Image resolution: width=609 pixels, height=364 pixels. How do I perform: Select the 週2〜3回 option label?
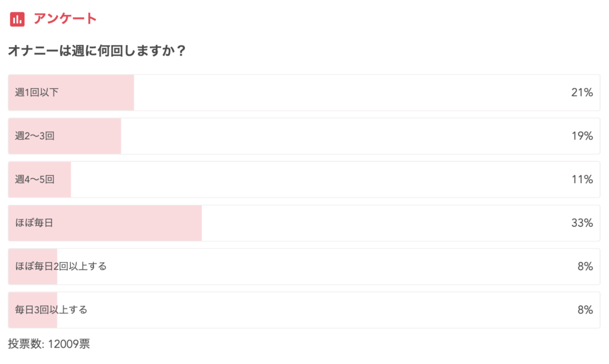pyautogui.click(x=35, y=136)
